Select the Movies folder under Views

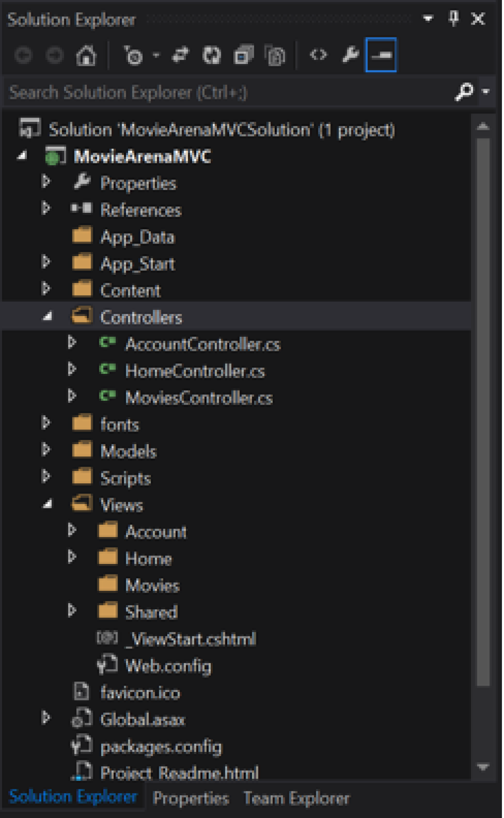[x=153, y=585]
